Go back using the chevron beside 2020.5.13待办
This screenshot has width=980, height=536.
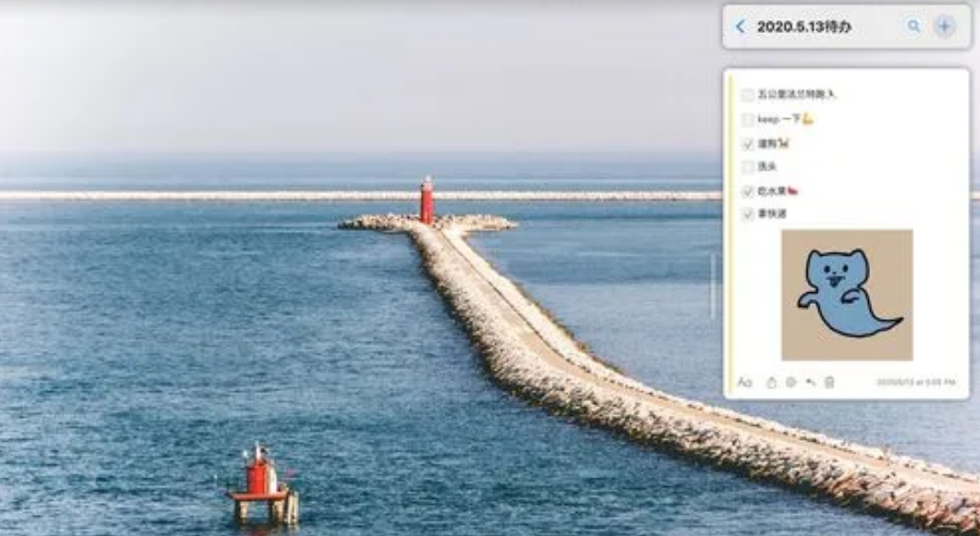[741, 27]
